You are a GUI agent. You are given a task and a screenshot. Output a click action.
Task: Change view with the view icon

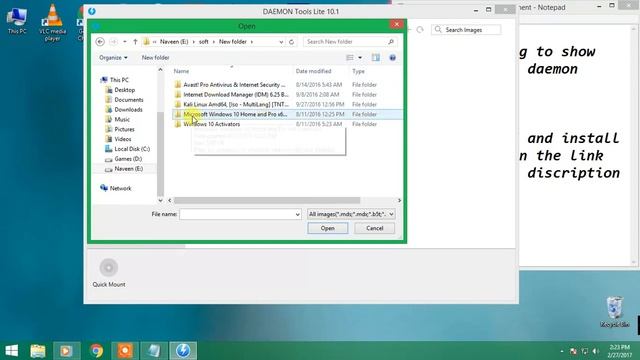point(350,58)
